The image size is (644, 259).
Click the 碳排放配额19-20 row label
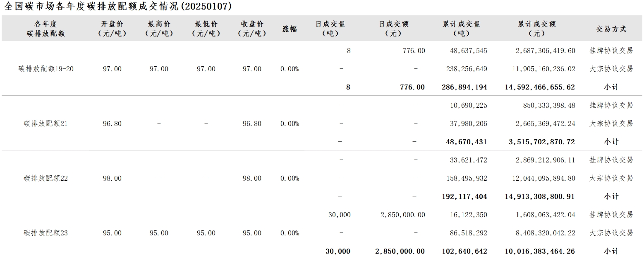pyautogui.click(x=46, y=69)
